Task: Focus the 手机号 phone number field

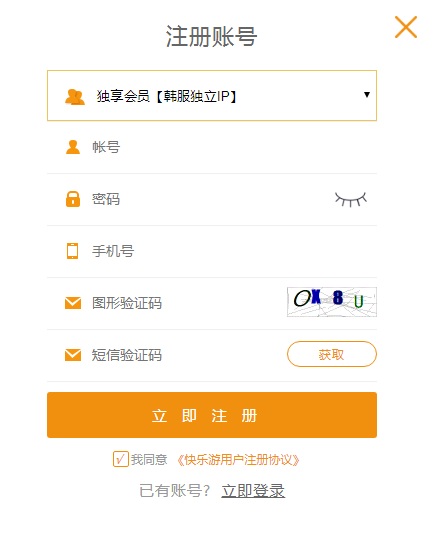Action: point(212,251)
